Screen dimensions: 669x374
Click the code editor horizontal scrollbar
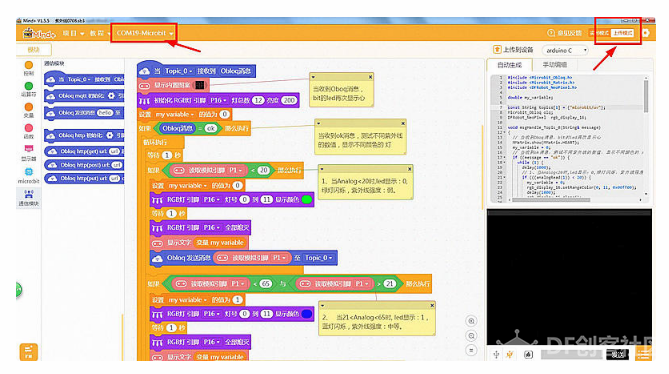tap(550, 200)
